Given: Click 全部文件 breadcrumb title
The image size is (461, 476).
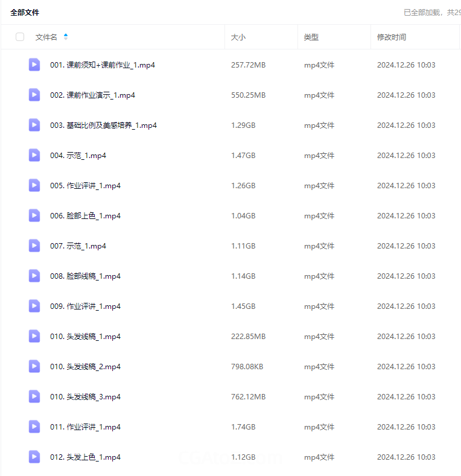Looking at the screenshot, I should (25, 12).
